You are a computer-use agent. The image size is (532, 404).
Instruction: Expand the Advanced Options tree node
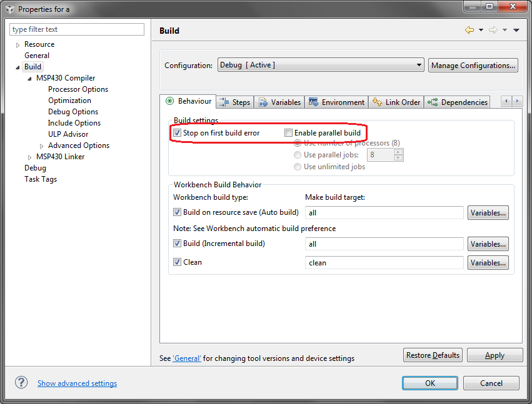(x=42, y=145)
